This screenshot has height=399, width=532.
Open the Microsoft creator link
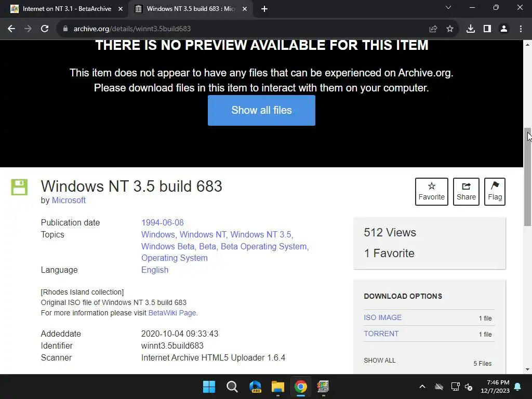coord(69,201)
